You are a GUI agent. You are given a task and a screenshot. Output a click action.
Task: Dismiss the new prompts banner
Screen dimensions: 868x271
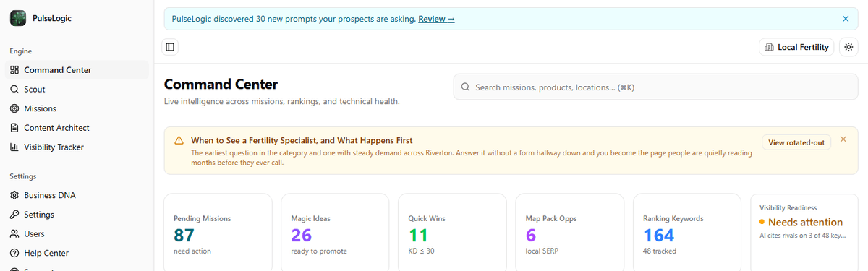point(846,19)
